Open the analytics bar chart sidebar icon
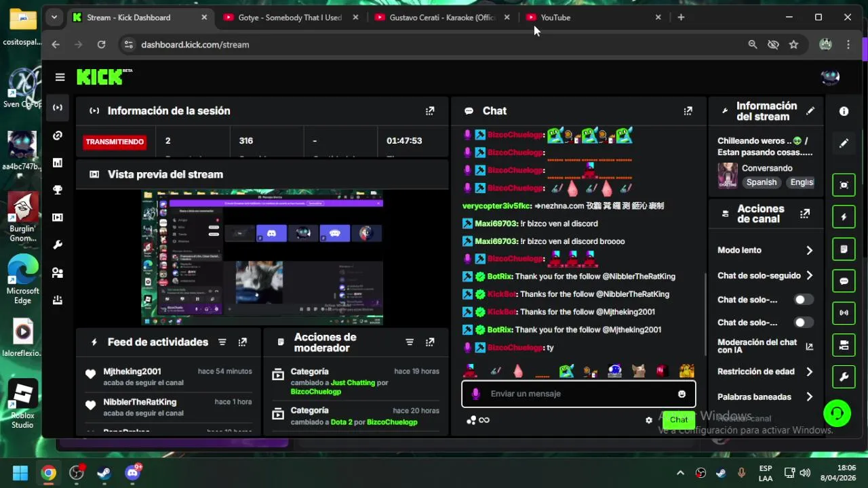Screen dimensions: 868x488 (x=58, y=163)
